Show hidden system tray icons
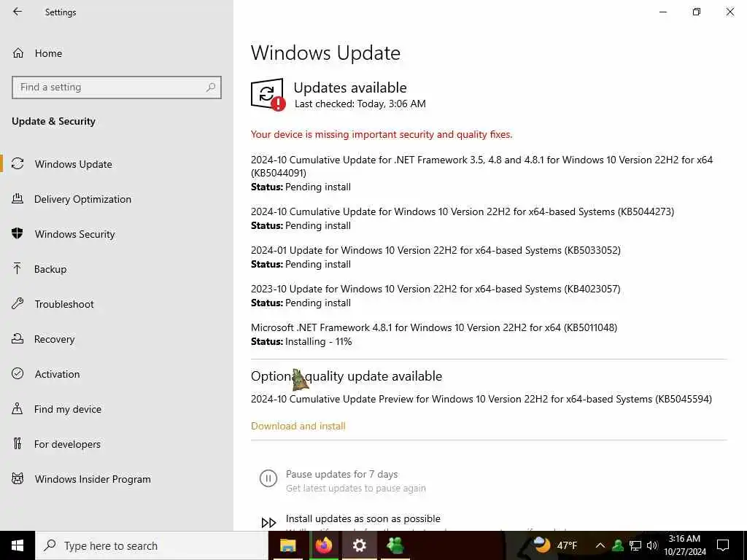 600,545
